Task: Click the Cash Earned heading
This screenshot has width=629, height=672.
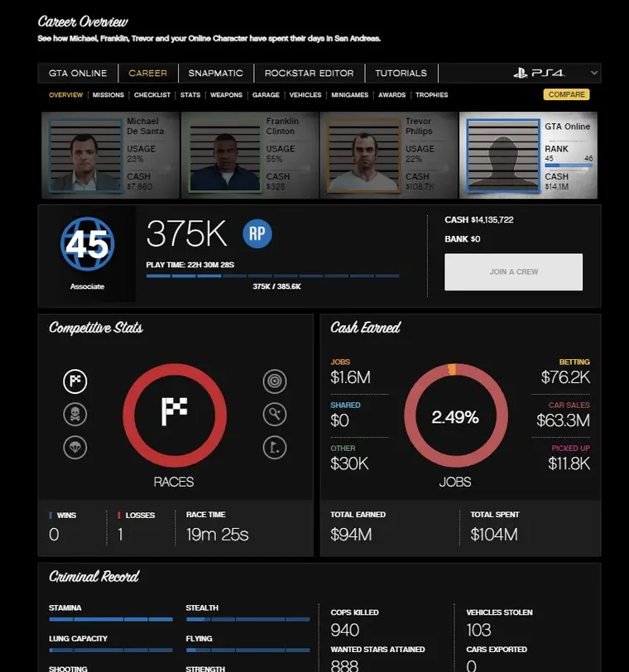Action: pyautogui.click(x=365, y=328)
